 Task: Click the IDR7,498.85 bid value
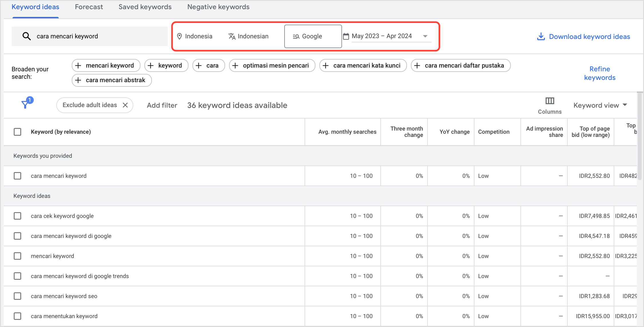coord(595,216)
